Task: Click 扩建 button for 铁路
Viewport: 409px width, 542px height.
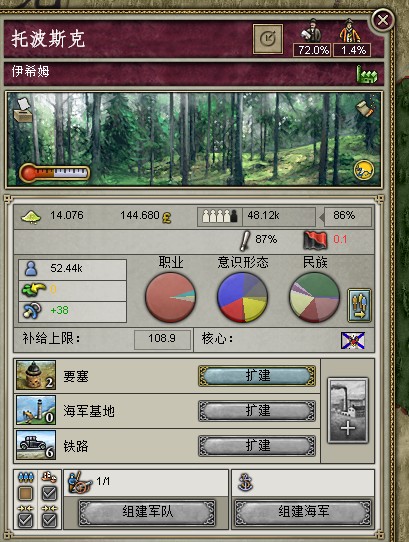Action: 257,446
